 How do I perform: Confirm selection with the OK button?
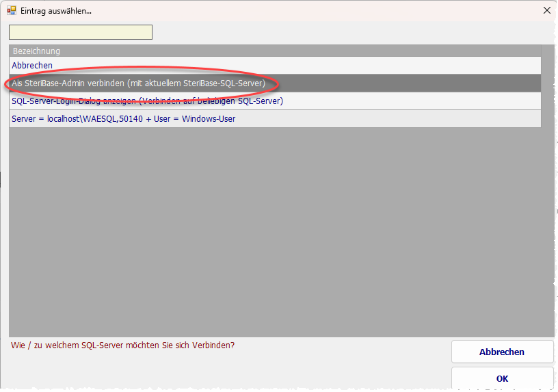(502, 378)
